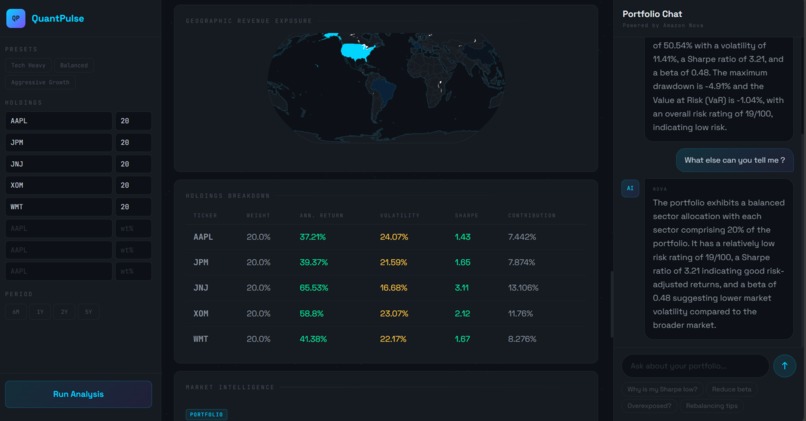Edit the XOM ticker holding field
Viewport: 806px width, 421px height.
(x=59, y=185)
